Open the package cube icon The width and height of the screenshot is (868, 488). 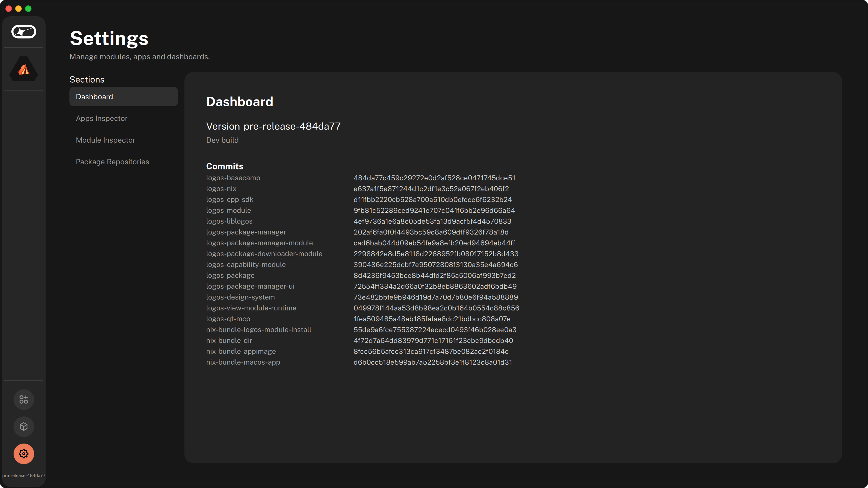tap(24, 427)
